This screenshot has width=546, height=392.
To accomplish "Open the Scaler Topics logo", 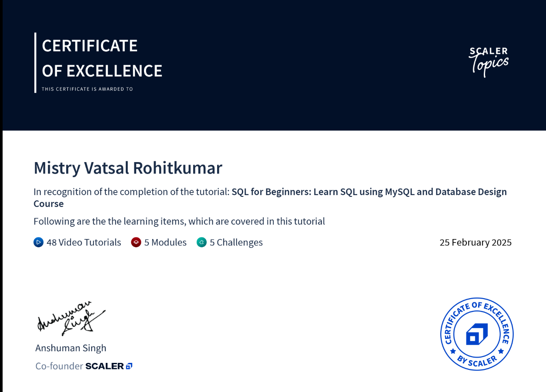I will (x=488, y=62).
